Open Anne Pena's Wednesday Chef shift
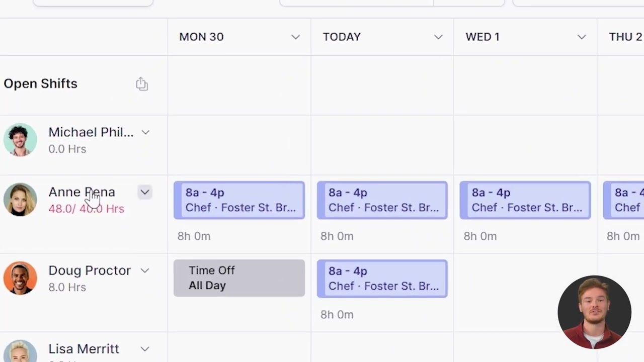644x362 pixels. (525, 200)
